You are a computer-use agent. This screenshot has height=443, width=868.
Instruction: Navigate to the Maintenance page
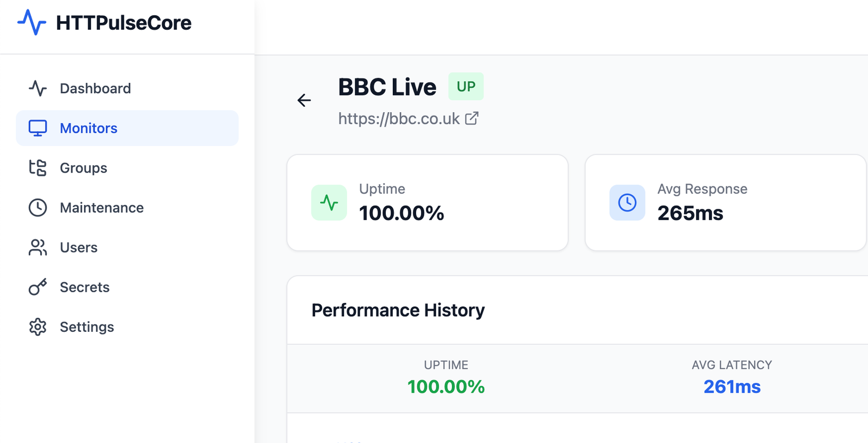[101, 208]
